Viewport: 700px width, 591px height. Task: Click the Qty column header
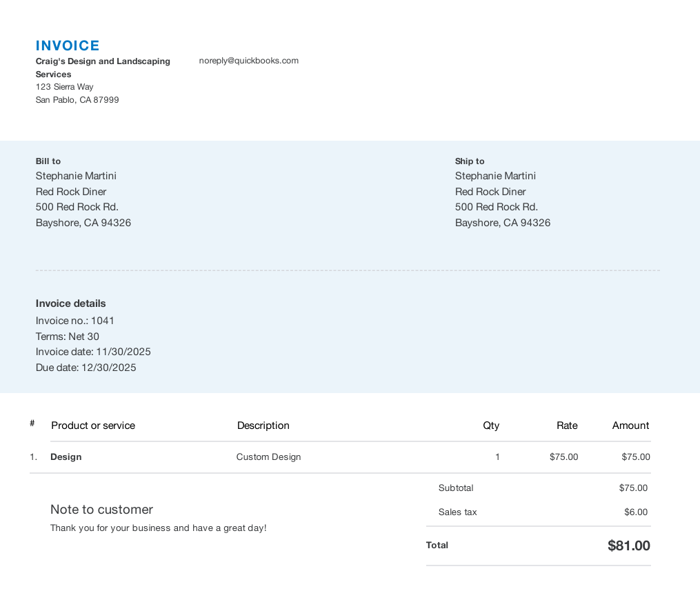click(491, 425)
